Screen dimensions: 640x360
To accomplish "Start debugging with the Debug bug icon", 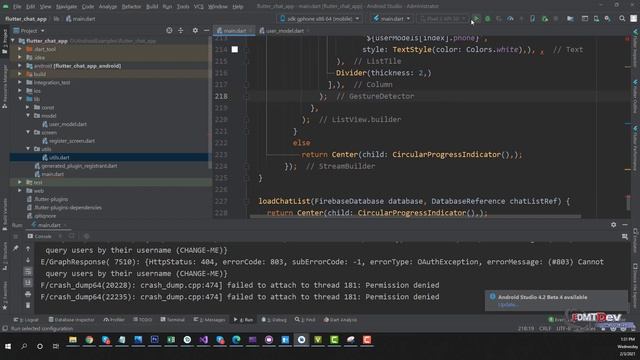I will (487, 19).
